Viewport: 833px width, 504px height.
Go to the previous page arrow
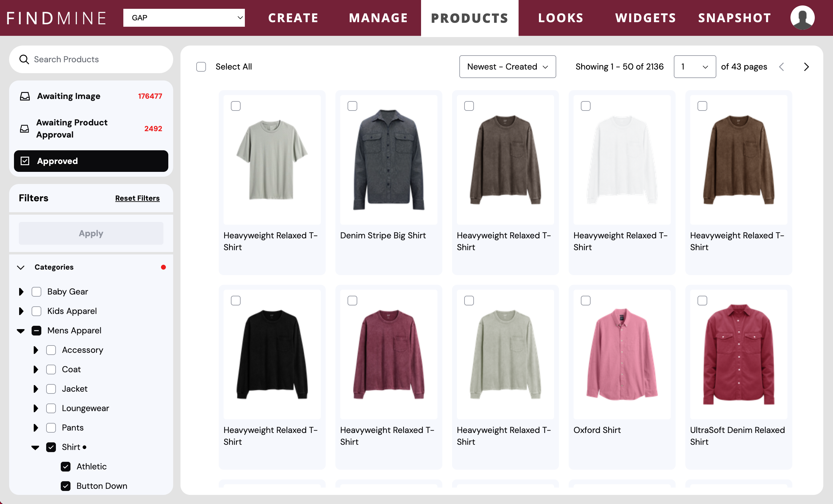(782, 67)
